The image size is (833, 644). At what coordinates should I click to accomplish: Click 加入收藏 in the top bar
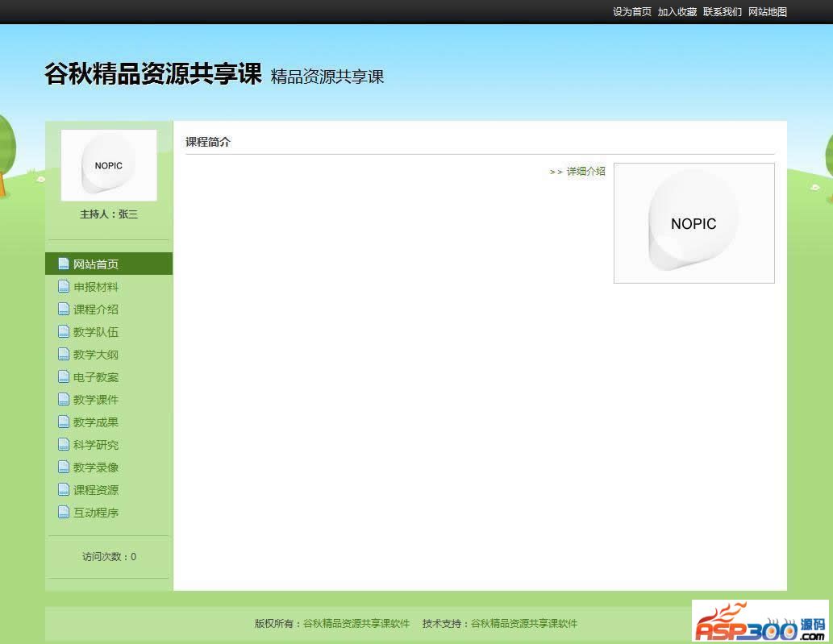click(677, 12)
